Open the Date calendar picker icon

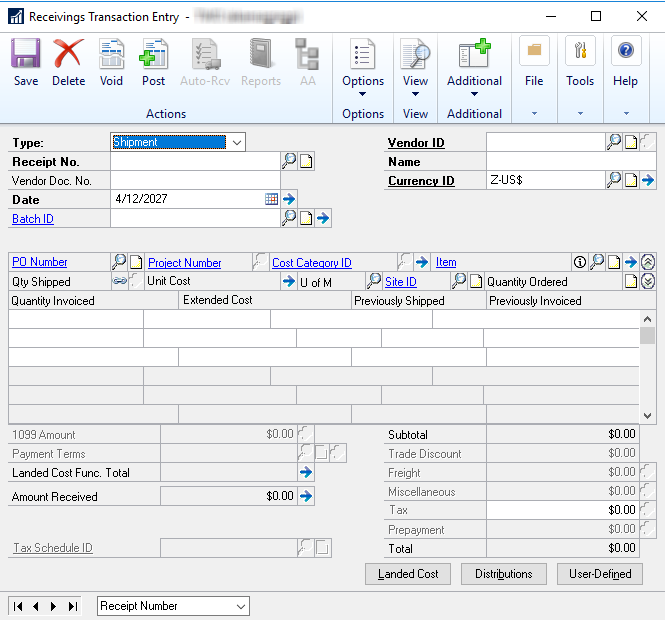tap(271, 199)
